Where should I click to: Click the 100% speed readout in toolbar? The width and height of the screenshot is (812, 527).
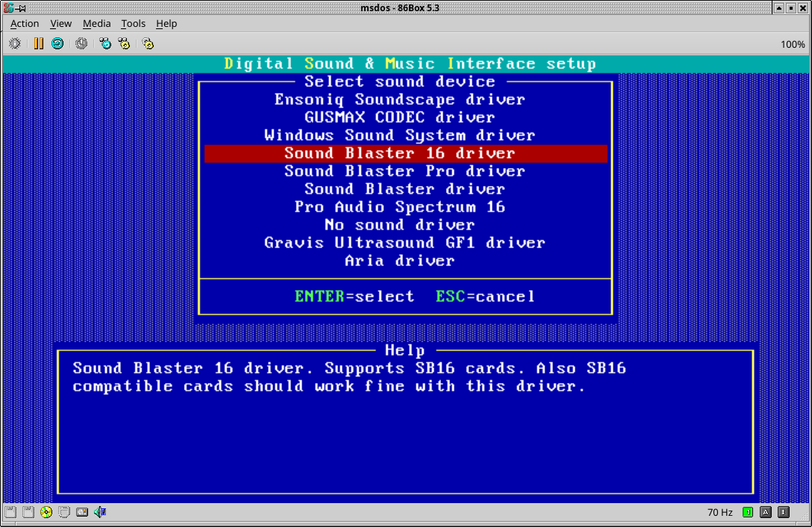coord(793,45)
